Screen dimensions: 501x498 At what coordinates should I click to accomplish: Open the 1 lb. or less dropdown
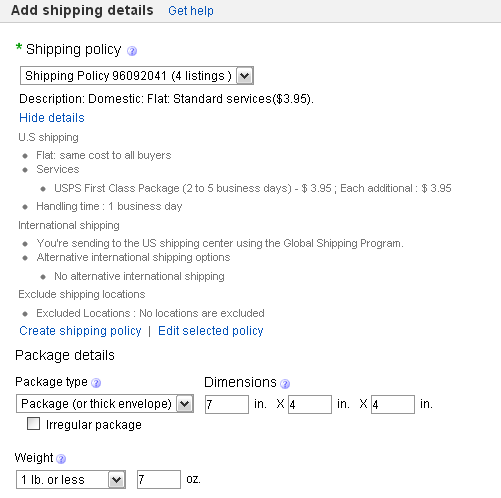click(71, 480)
